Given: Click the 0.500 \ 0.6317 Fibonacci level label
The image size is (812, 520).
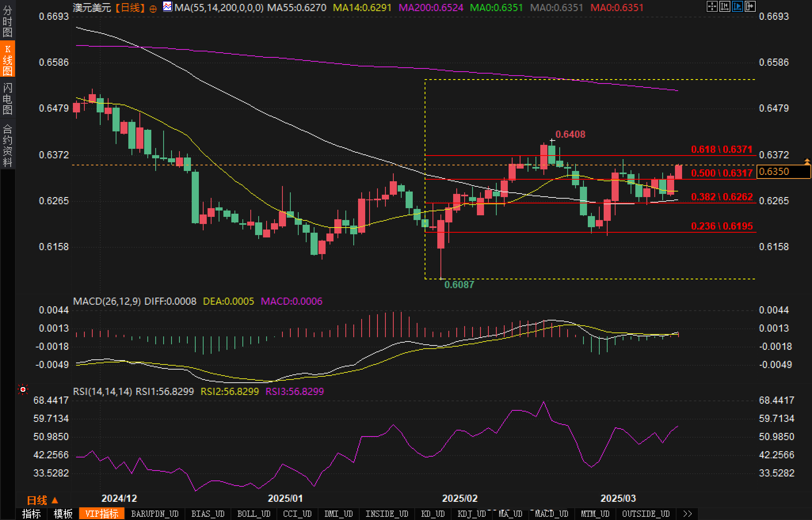Looking at the screenshot, I should (722, 173).
